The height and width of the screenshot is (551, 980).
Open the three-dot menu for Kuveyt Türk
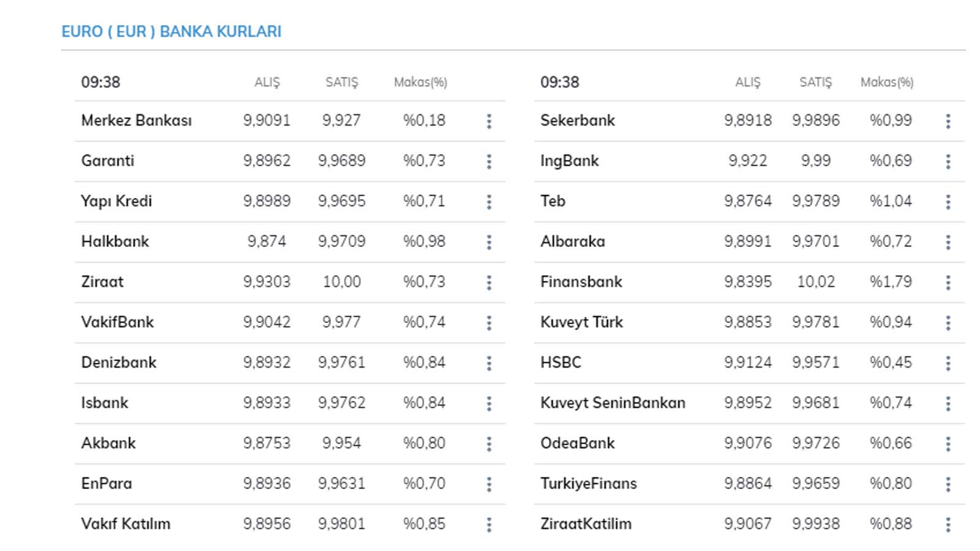[948, 322]
